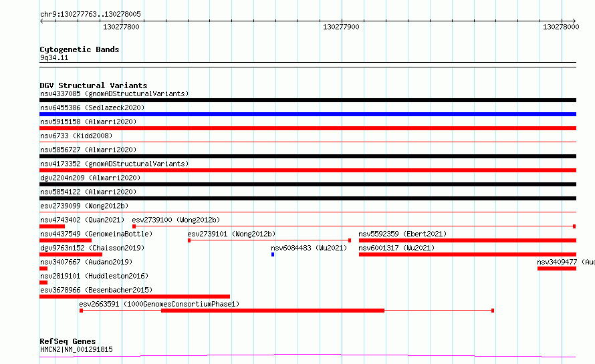
Task: Click ruler position 130277800
Action: (x=122, y=27)
